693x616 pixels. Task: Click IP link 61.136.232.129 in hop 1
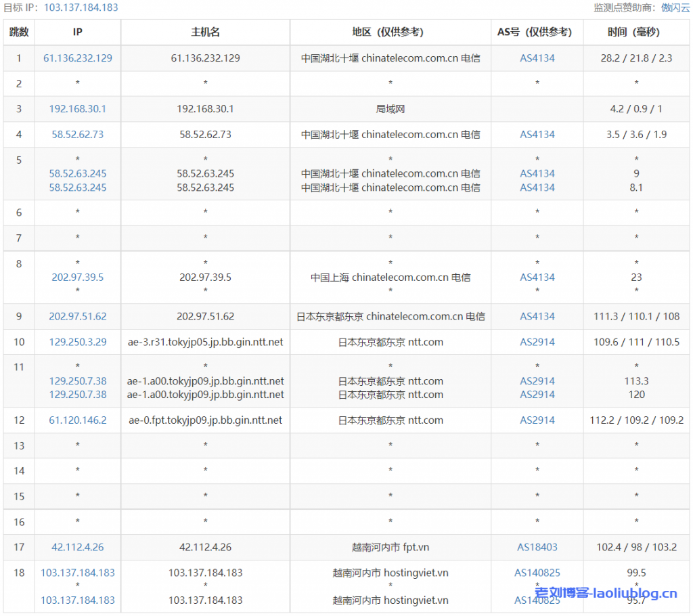tap(78, 58)
